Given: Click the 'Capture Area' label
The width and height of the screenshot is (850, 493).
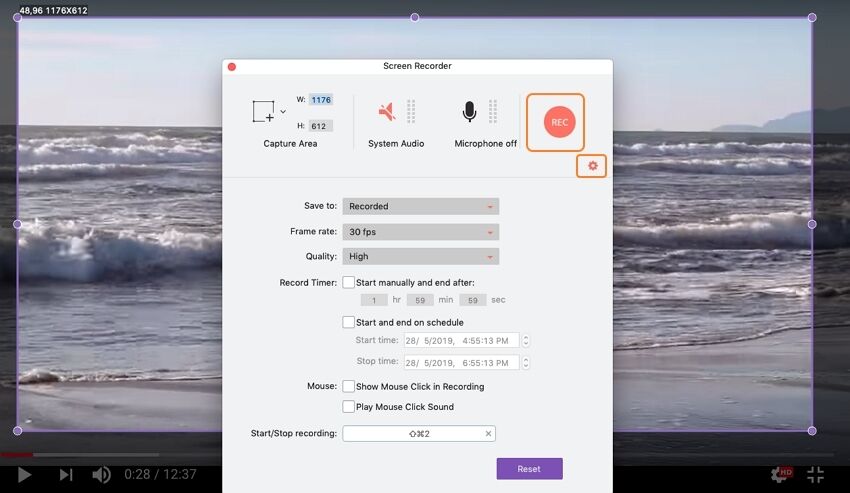Looking at the screenshot, I should pyautogui.click(x=290, y=144).
